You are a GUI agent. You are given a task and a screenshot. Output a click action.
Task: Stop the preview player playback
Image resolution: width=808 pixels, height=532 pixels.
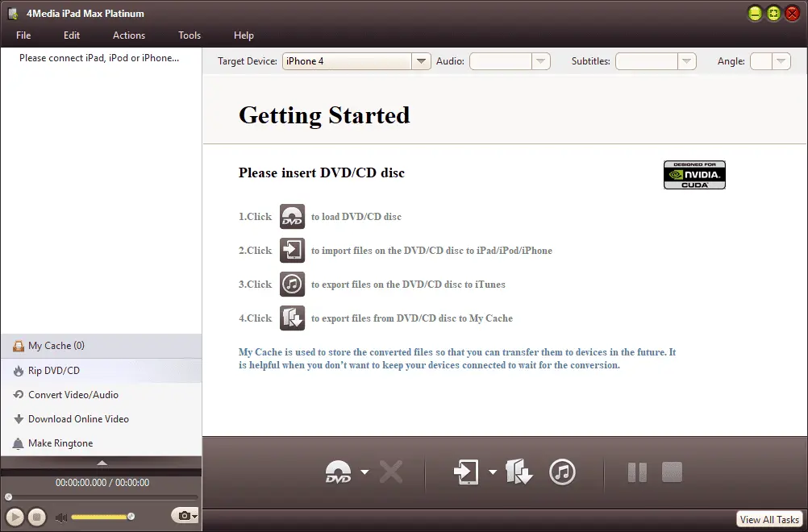(36, 517)
